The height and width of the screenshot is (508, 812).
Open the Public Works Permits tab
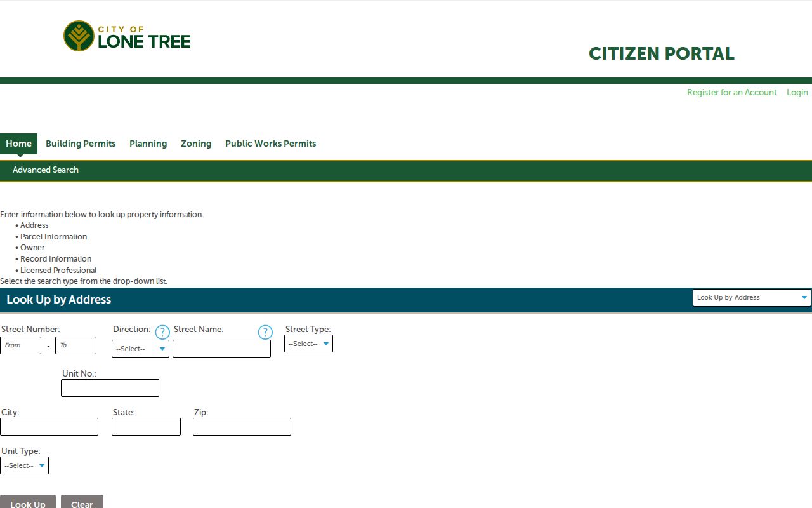271,144
